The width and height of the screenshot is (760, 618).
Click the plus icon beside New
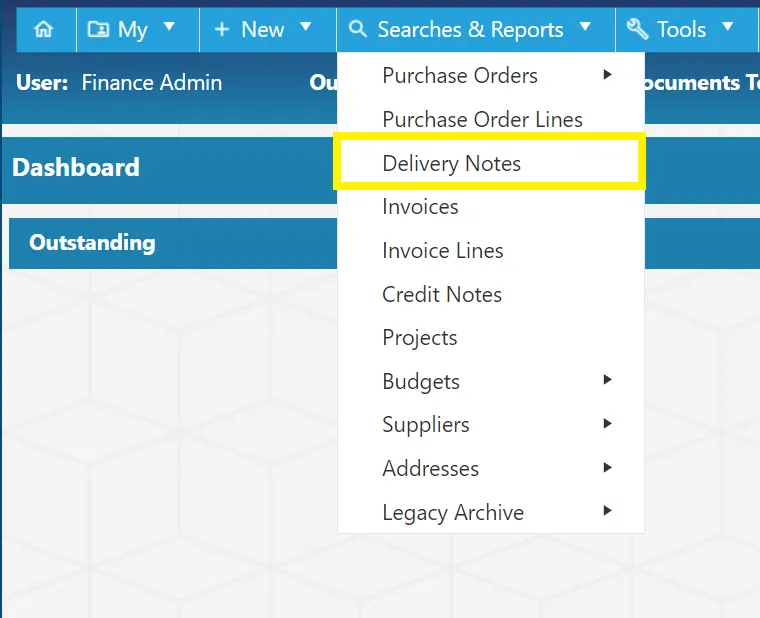(x=222, y=30)
